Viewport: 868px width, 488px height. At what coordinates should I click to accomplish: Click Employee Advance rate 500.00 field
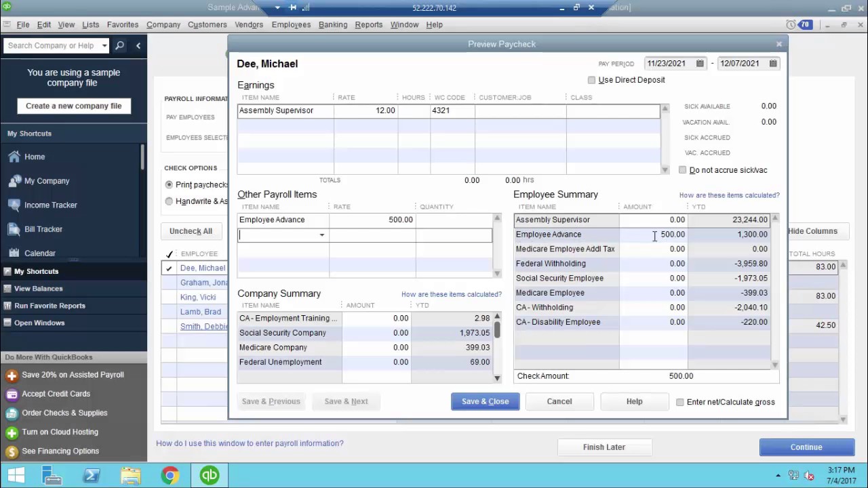pyautogui.click(x=372, y=220)
